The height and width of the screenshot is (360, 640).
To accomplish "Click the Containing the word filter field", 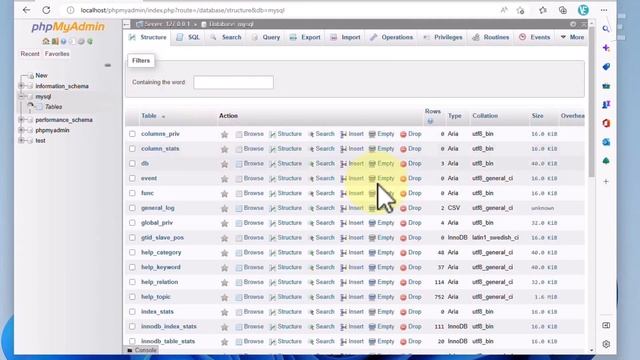I will (x=233, y=82).
